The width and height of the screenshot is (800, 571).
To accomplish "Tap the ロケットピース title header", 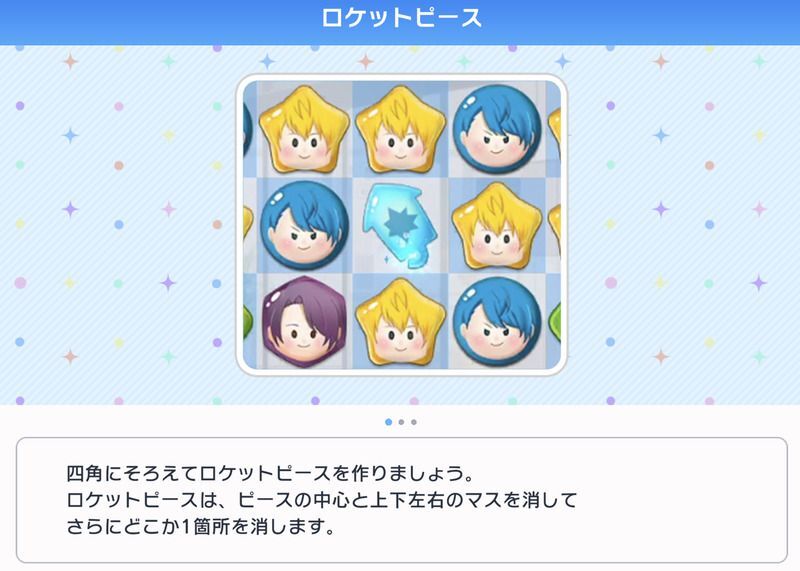I will (401, 18).
